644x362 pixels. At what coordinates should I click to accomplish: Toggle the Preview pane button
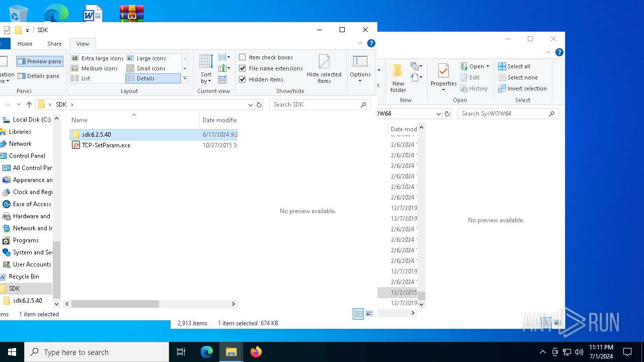pos(40,61)
